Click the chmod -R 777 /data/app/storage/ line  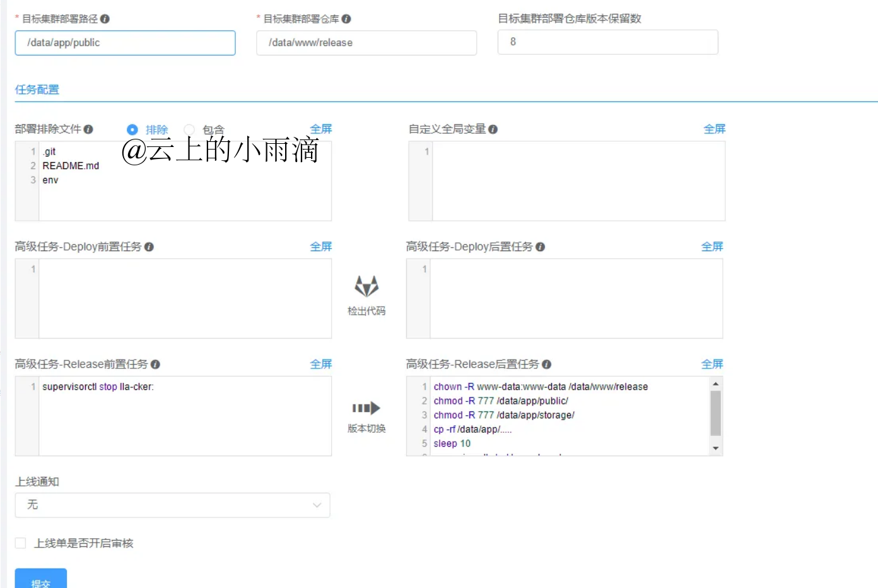(x=504, y=415)
